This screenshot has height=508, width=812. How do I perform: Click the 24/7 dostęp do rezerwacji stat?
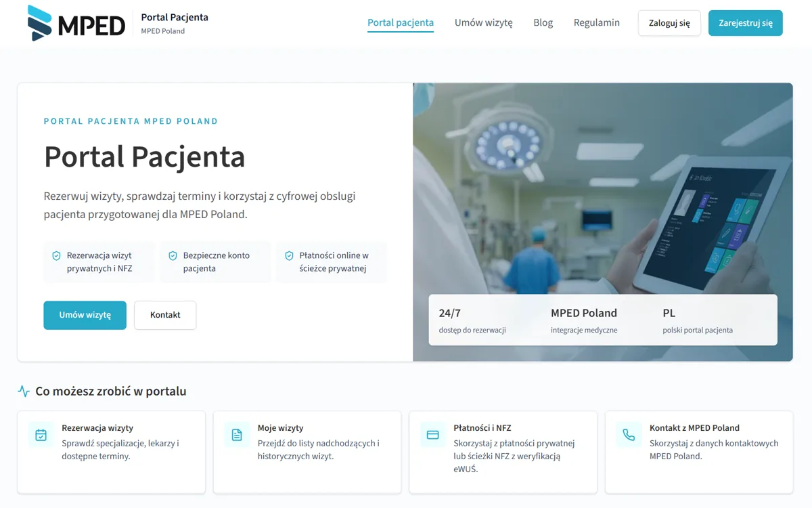472,320
